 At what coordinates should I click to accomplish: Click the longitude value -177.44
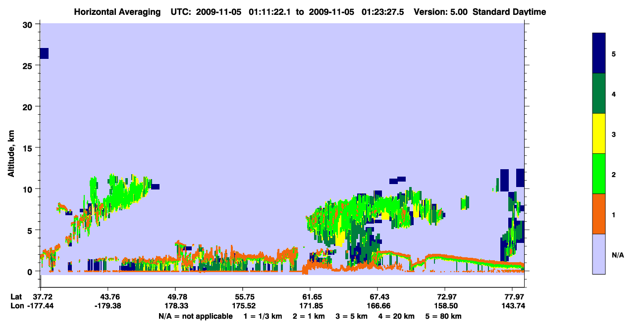[x=41, y=306]
